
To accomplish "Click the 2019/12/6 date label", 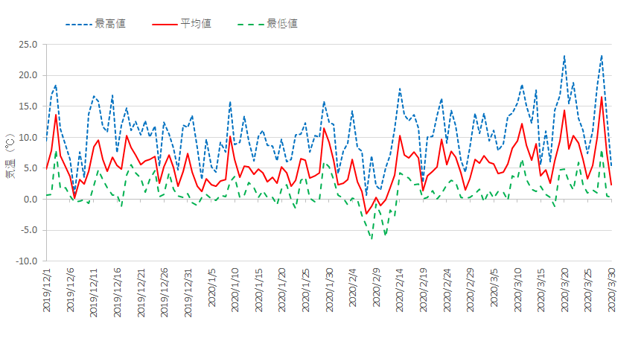I will pos(70,290).
